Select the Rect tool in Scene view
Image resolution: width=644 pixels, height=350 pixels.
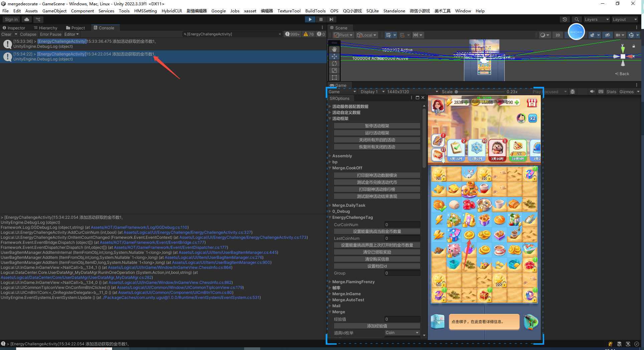pos(334,77)
